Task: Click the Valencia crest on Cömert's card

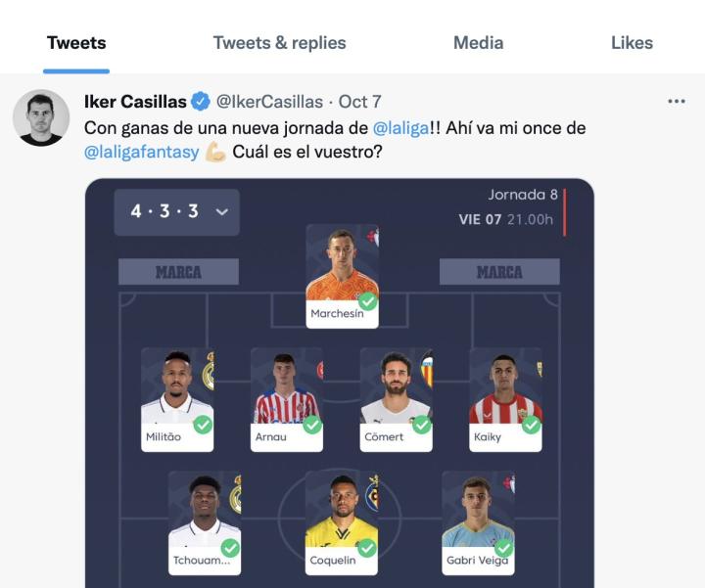Action: click(427, 372)
